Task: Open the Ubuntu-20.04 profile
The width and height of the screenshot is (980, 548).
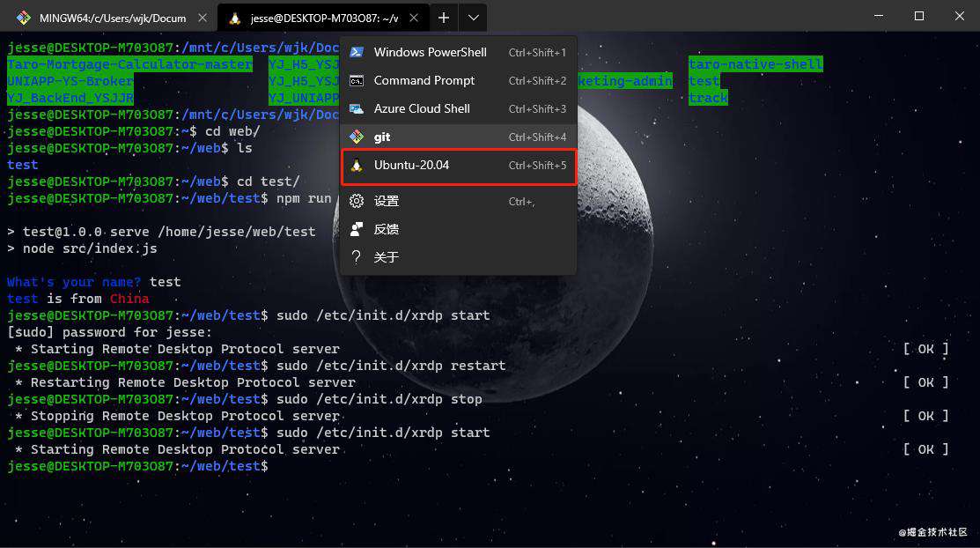Action: [458, 165]
